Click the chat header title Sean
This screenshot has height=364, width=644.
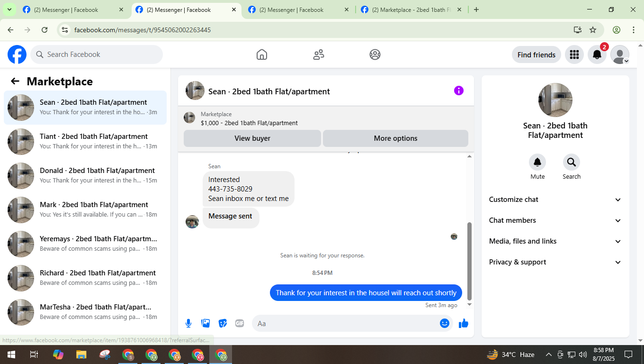(269, 91)
